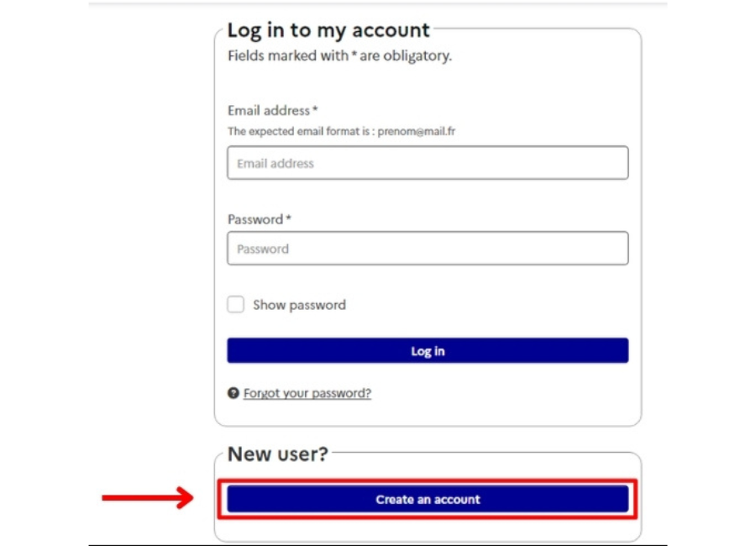Click the red highlight border around Create an account

coord(428,480)
